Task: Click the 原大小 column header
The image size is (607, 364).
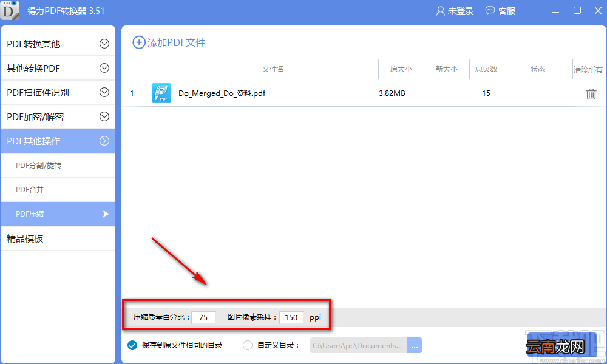Action: pos(401,69)
